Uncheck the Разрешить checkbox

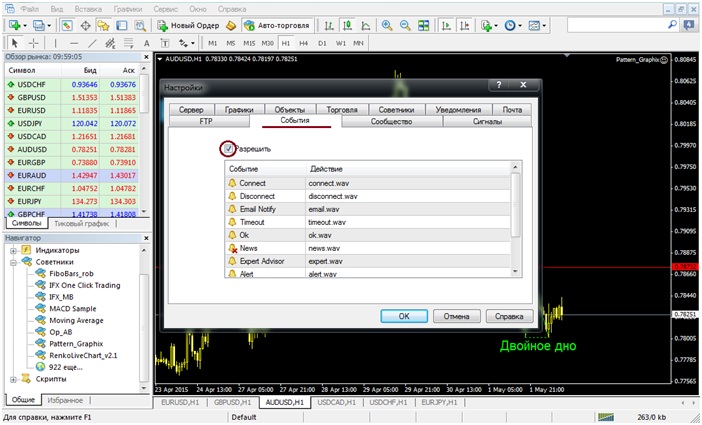tap(229, 148)
